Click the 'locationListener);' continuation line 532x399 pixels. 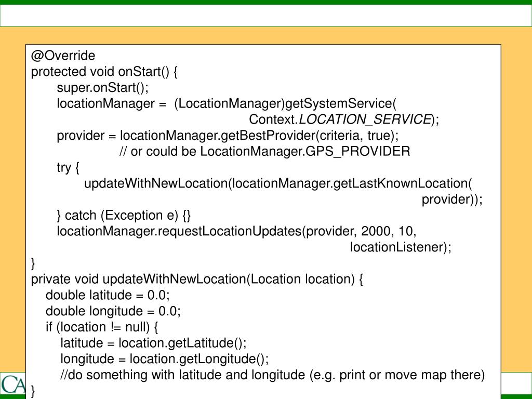pos(401,247)
